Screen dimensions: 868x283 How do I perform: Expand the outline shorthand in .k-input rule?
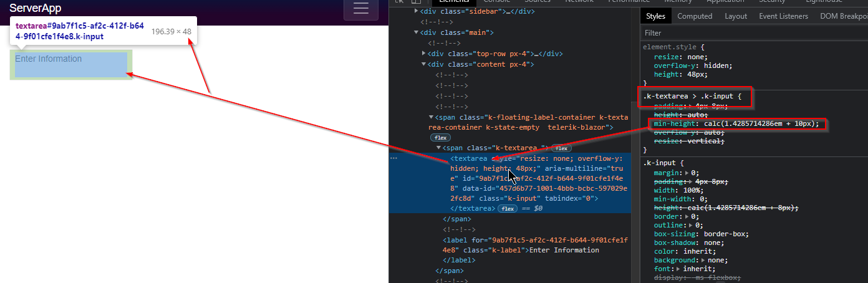(692, 226)
